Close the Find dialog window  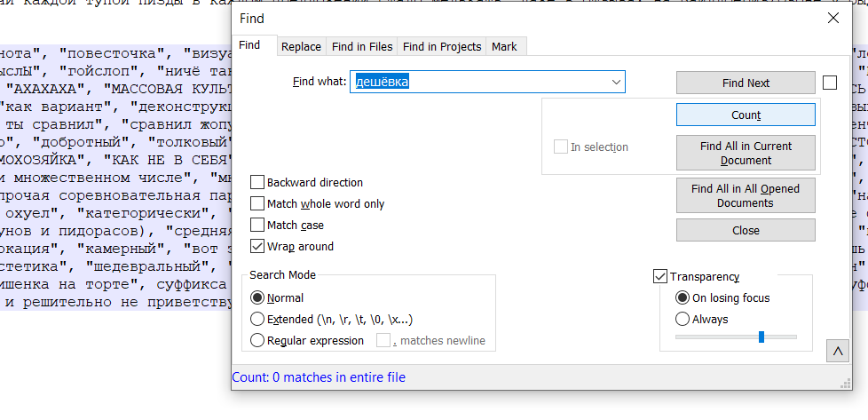(832, 18)
